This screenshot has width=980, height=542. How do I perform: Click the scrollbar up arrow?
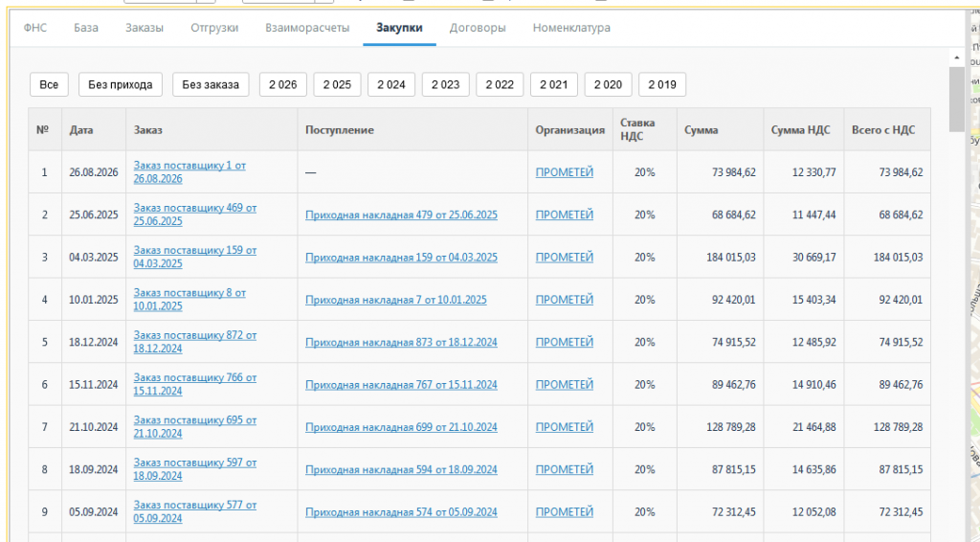pos(956,57)
